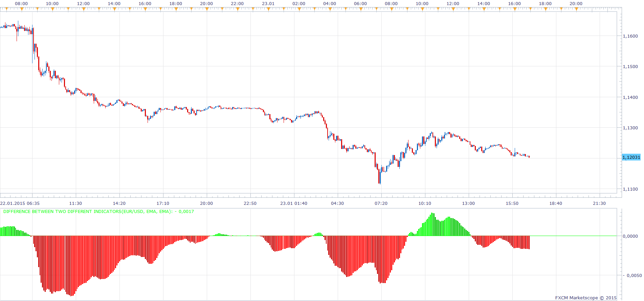Click the 13:00 label on bottom time axis
Viewport: 644px width, 301px height.
tap(468, 203)
